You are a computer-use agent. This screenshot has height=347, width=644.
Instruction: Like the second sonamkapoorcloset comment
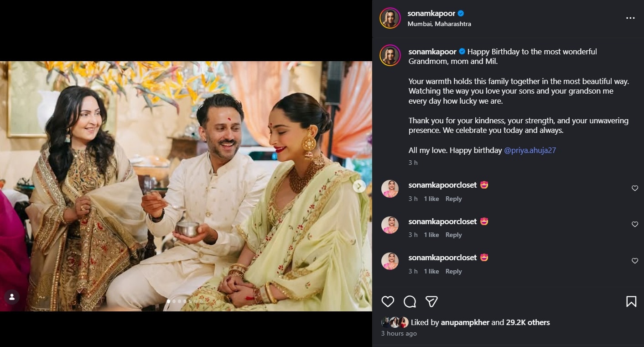[634, 224]
